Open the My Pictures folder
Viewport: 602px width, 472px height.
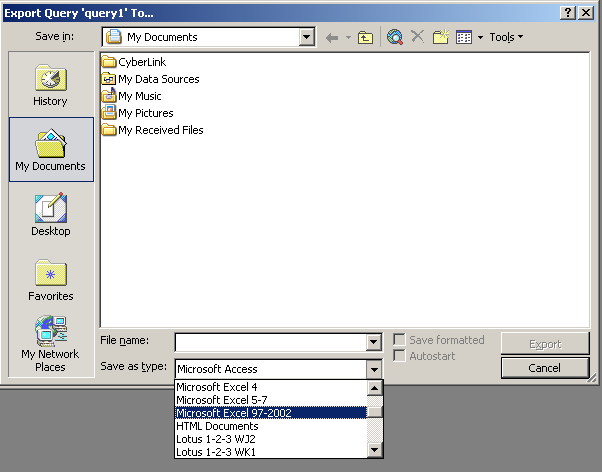click(x=145, y=113)
